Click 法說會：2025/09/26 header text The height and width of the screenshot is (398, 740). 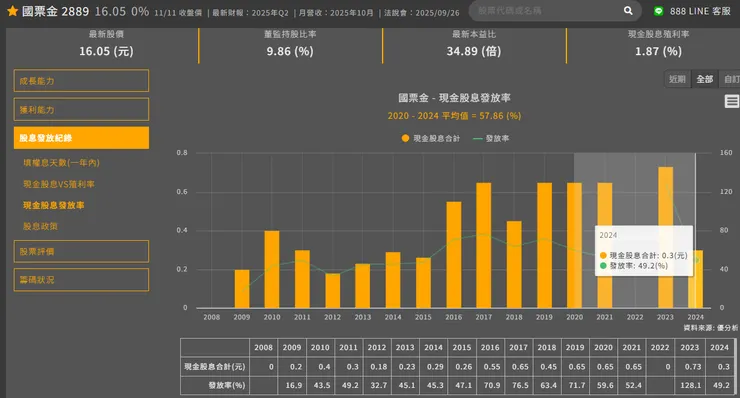point(421,13)
